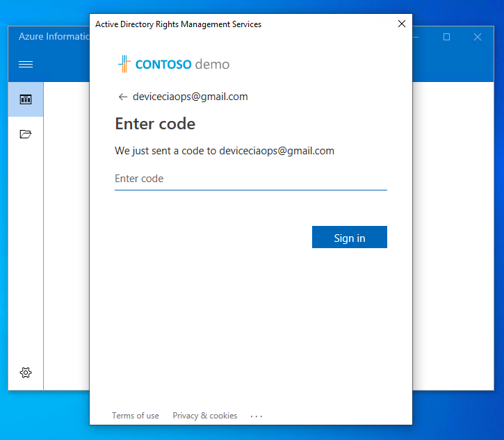This screenshot has width=504, height=440.
Task: Open settings via the gear icon
Action: 26,373
